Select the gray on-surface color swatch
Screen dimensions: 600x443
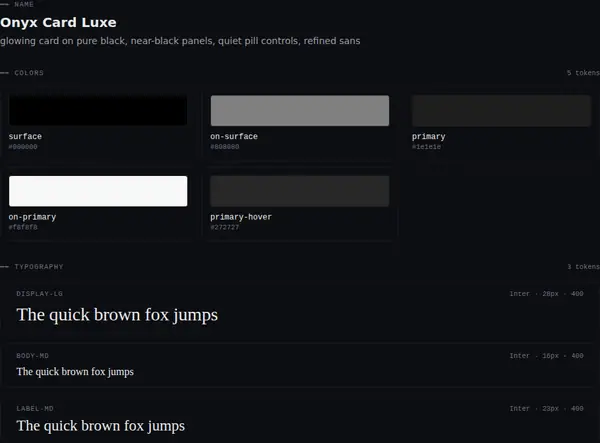click(300, 111)
